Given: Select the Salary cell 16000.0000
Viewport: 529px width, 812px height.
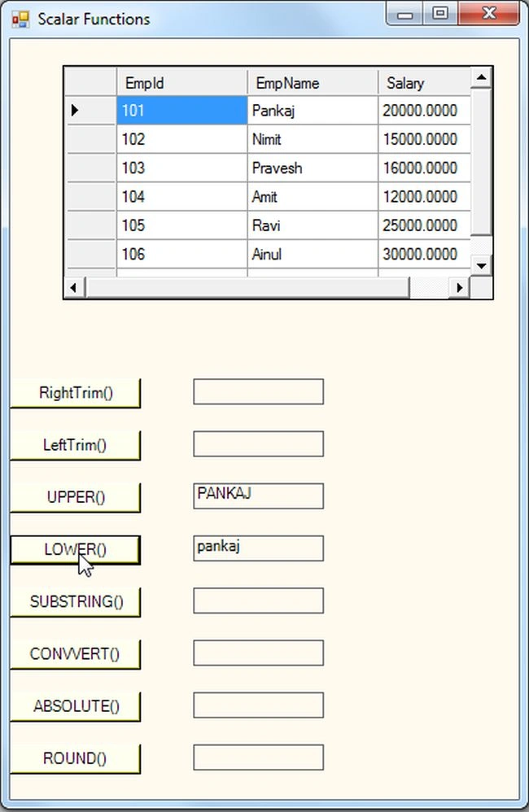Looking at the screenshot, I should [424, 168].
